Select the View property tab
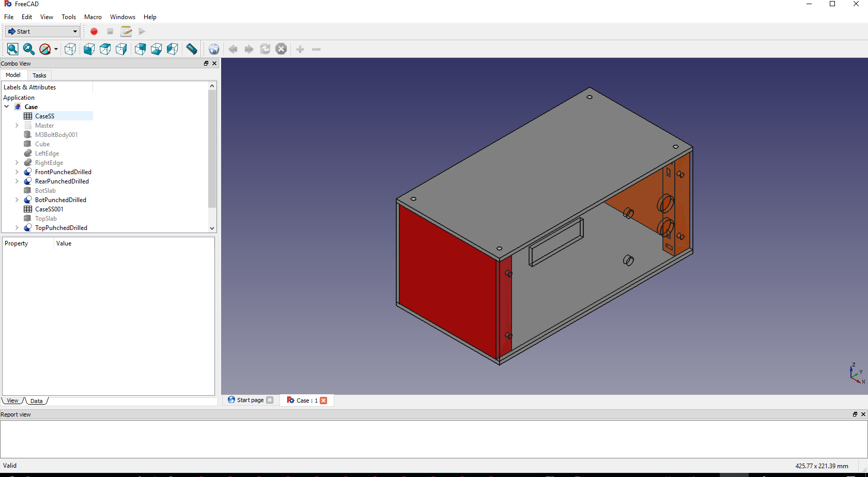Image resolution: width=868 pixels, height=477 pixels. tap(12, 401)
